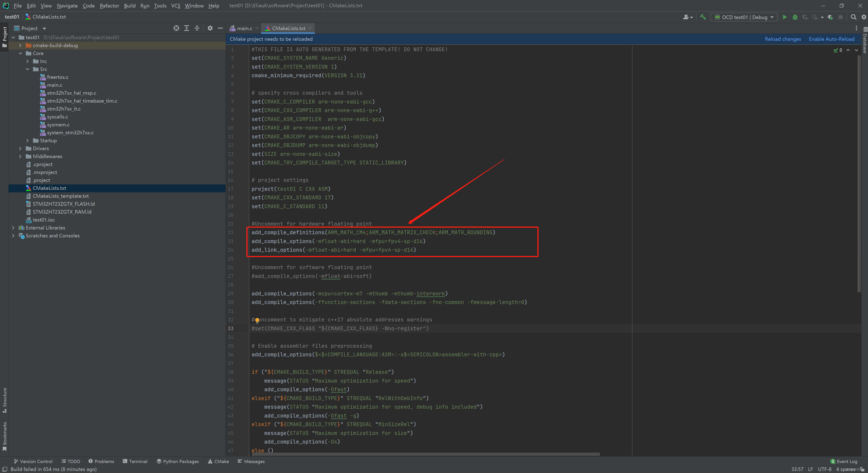This screenshot has width=868, height=473.
Task: Collapse the Src folder in Project tree
Action: 28,69
